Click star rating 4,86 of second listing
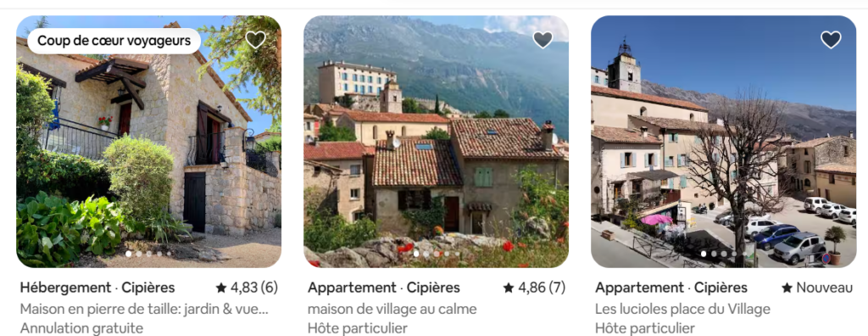 tap(534, 288)
